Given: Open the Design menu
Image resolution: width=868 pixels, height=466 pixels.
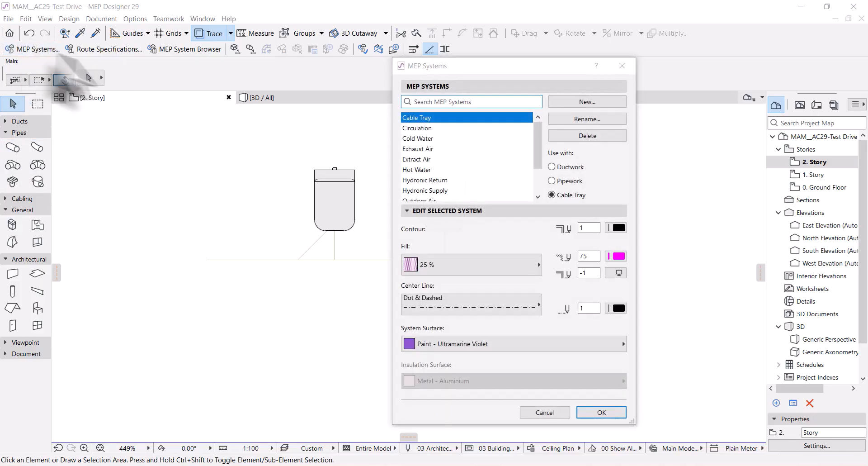Looking at the screenshot, I should click(x=69, y=19).
